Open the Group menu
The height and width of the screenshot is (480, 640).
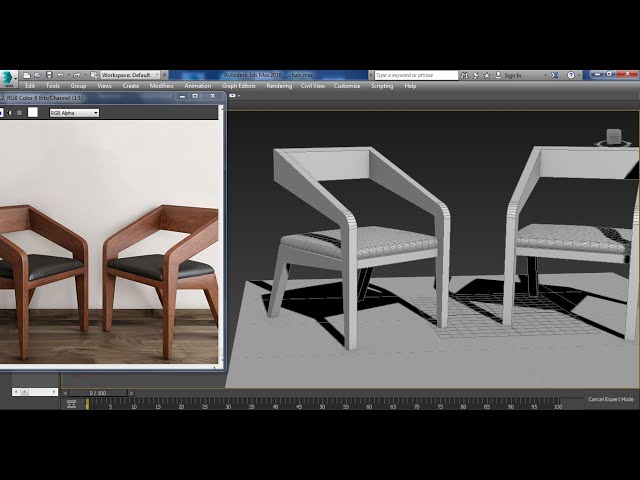click(78, 86)
